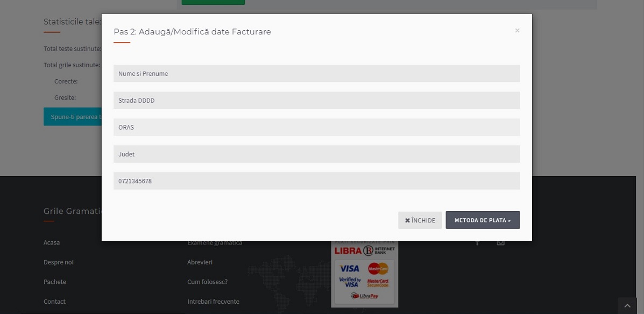Open the Abrevieri link
644x314 pixels.
click(200, 262)
